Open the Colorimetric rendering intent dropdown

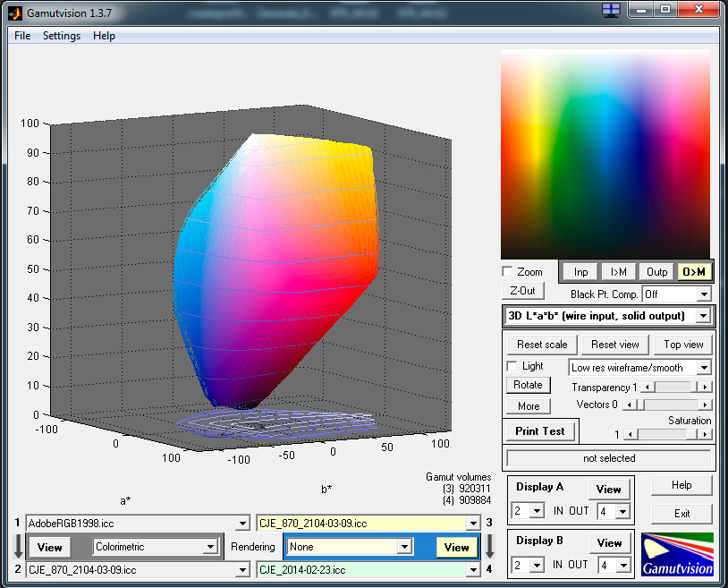(210, 547)
